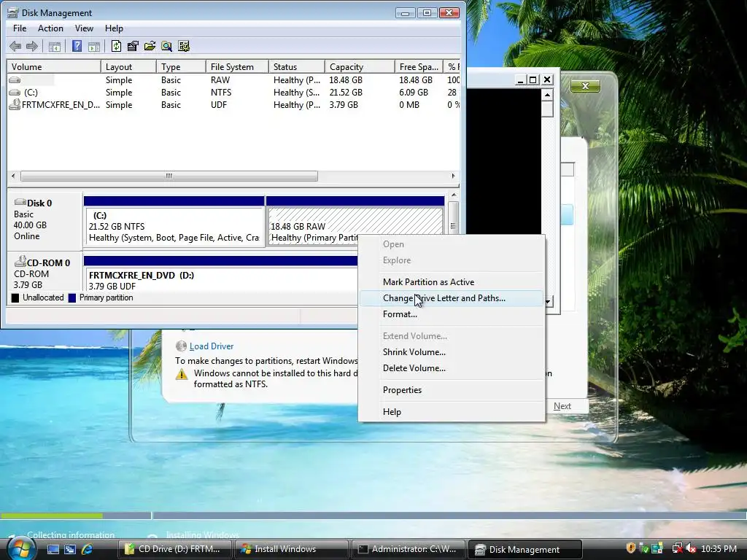Click the open-folder toolbar icon
The height and width of the screenshot is (560, 747).
coord(150,46)
